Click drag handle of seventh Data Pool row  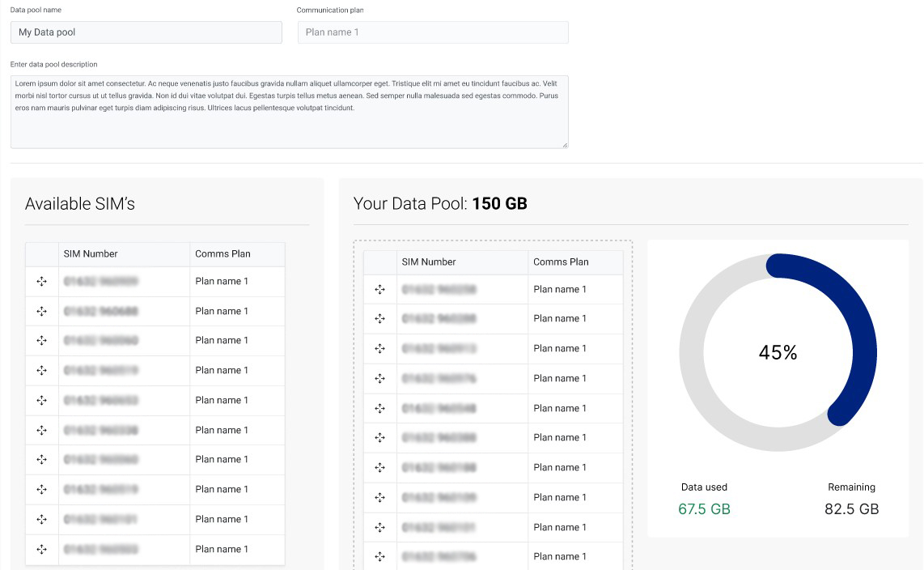pyautogui.click(x=380, y=467)
